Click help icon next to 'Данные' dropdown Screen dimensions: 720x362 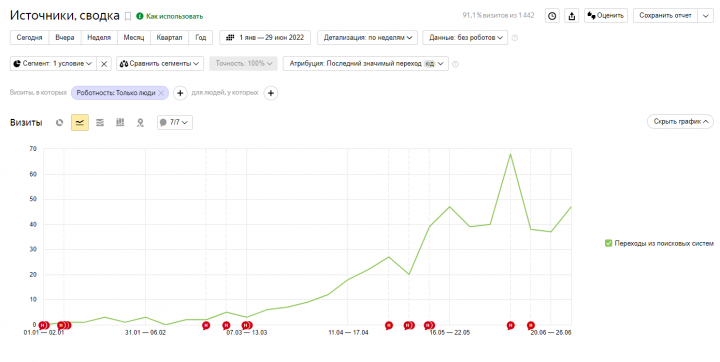pos(515,38)
